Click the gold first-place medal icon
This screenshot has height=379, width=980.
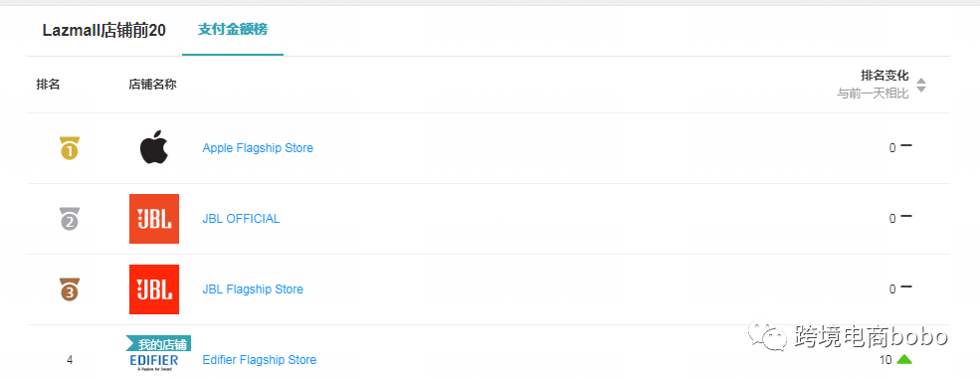[70, 147]
